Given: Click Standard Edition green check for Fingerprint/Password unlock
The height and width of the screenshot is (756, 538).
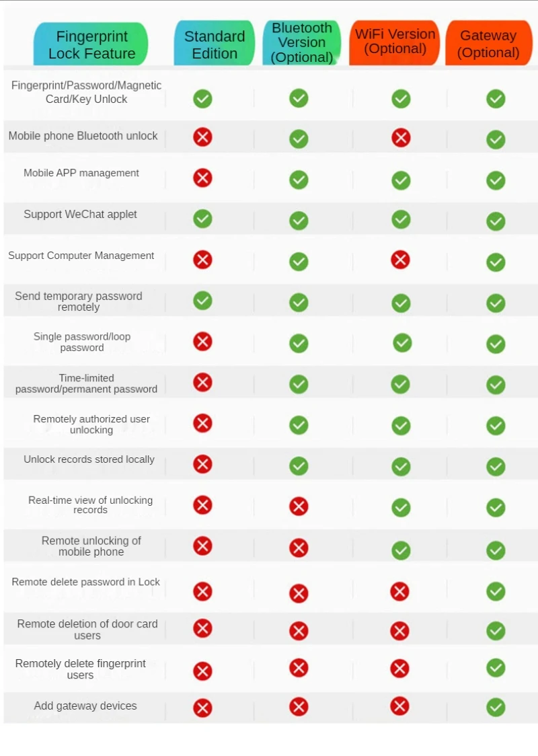Looking at the screenshot, I should click(x=202, y=99).
